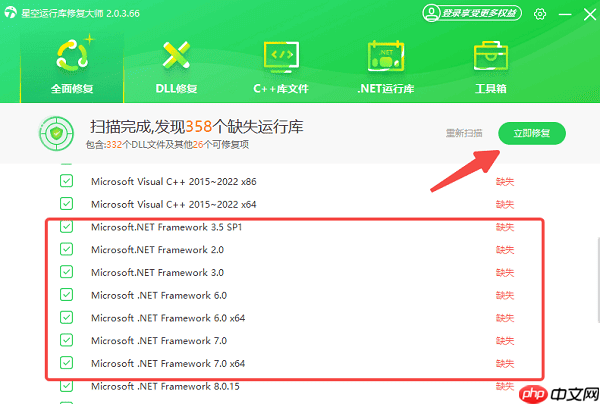This screenshot has width=600, height=404.
Task: Select the Microsoft Visual C++ 2015~2022 x86 text
Action: (174, 181)
